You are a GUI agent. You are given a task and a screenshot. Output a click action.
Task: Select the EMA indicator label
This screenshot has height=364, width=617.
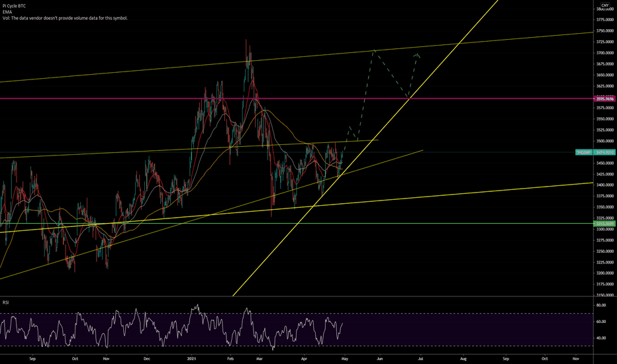(x=7, y=12)
